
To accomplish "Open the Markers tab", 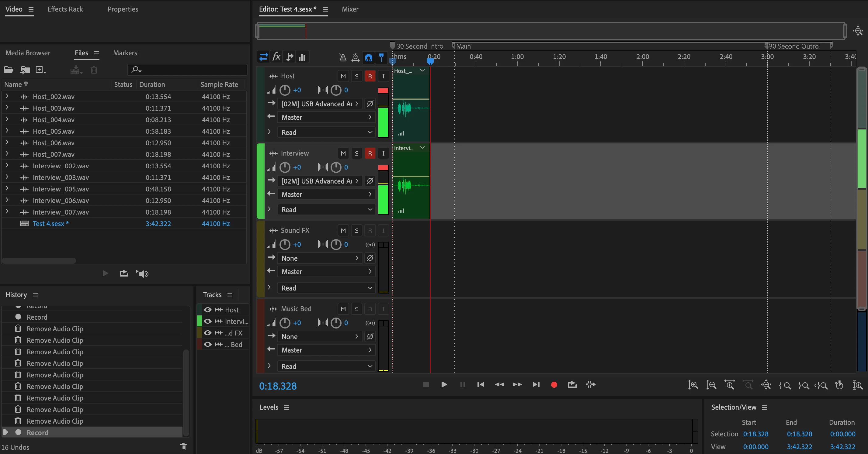I will tap(125, 53).
